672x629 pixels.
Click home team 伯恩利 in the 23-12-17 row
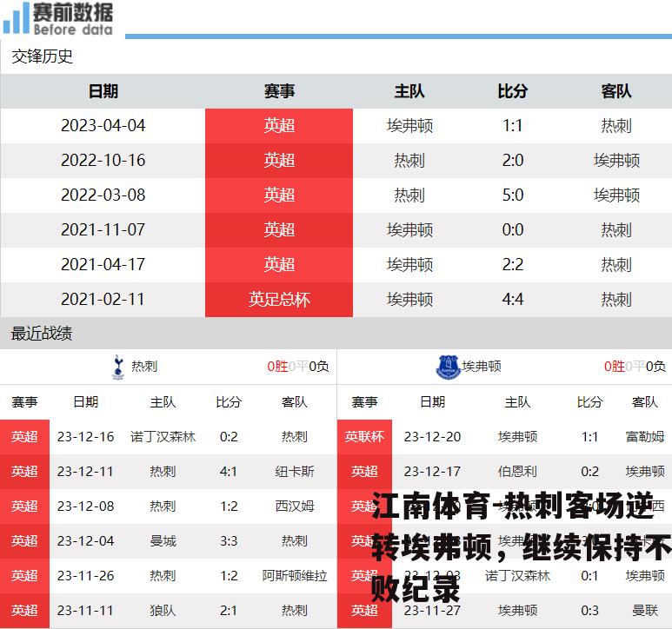(x=517, y=472)
